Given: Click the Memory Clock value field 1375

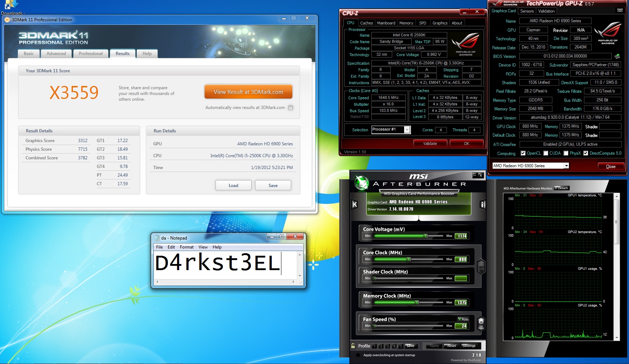Looking at the screenshot, I should coord(461,302).
